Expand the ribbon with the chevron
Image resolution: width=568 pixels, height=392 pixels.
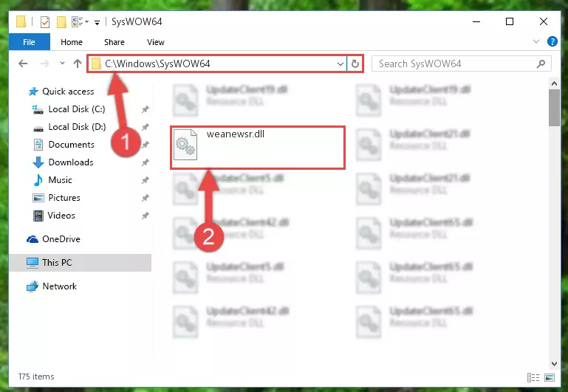(x=536, y=41)
